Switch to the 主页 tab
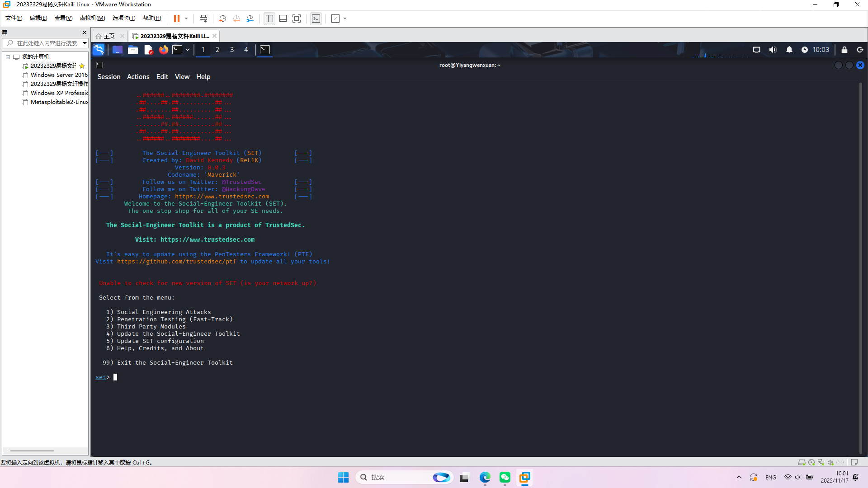 (109, 36)
